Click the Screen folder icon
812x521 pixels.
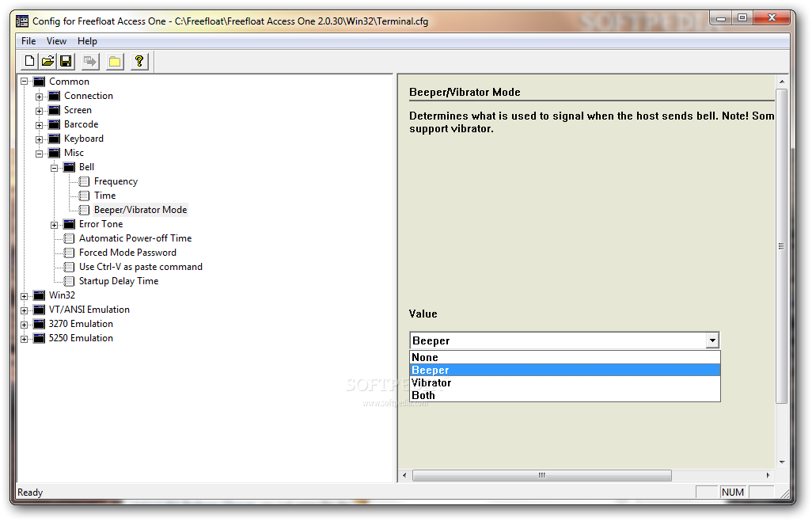[x=55, y=110]
